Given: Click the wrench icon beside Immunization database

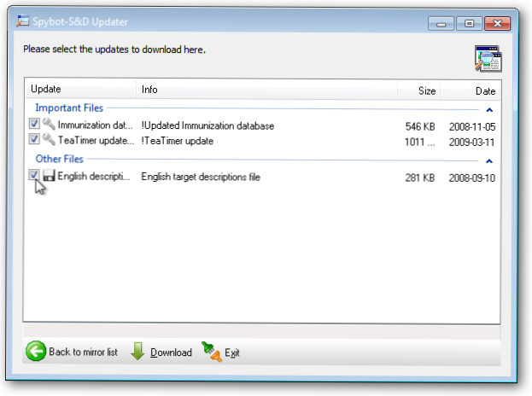Looking at the screenshot, I should [x=49, y=125].
